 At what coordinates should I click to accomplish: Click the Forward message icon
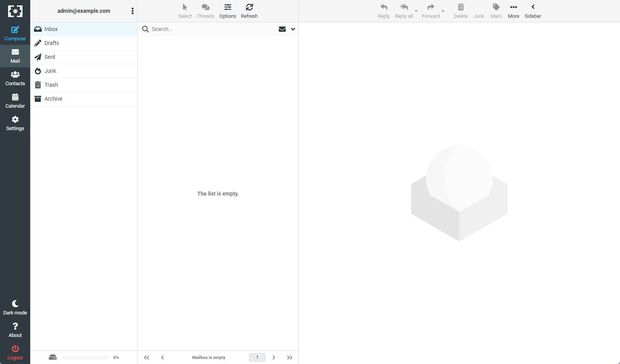431,10
